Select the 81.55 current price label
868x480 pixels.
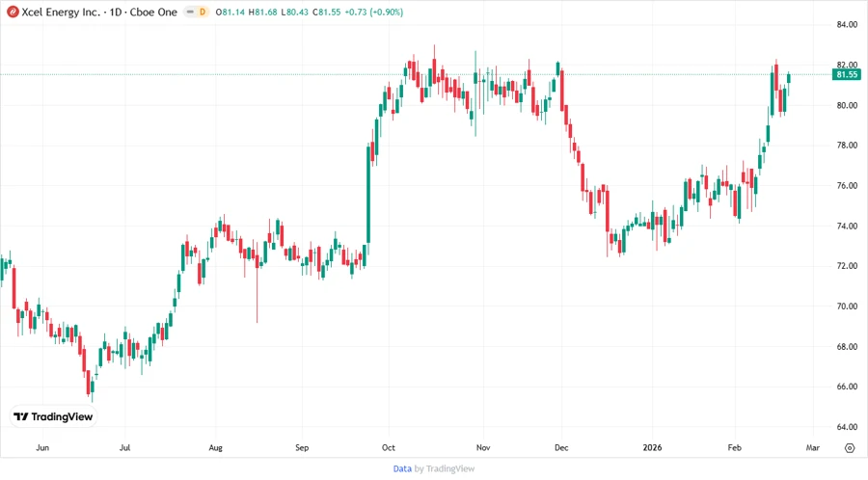coord(847,74)
